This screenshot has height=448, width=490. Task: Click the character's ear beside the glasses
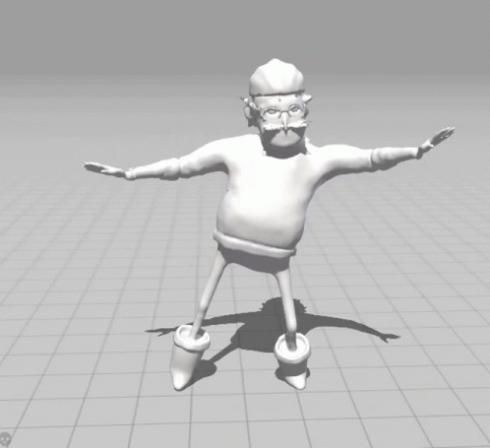click(249, 113)
